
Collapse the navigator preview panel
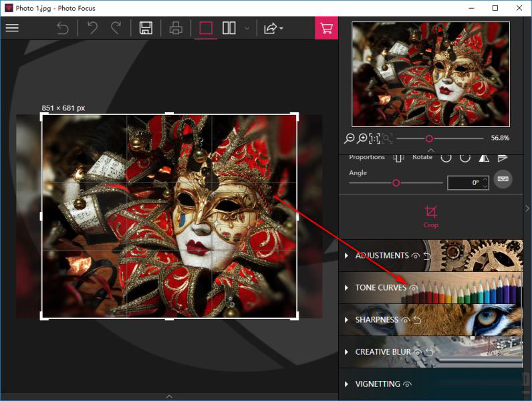[430, 150]
